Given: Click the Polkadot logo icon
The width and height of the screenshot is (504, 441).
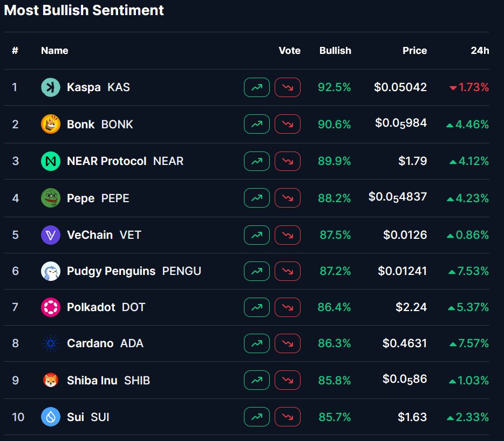Looking at the screenshot, I should (x=51, y=307).
